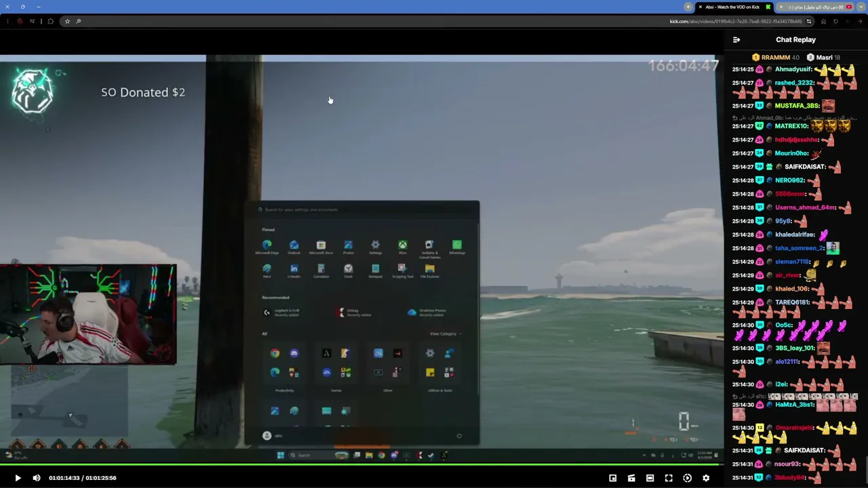Close the YouTube browser tab

[781, 7]
